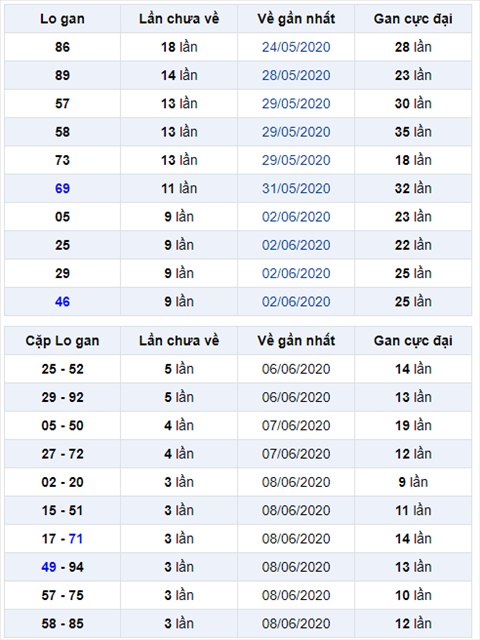This screenshot has width=480, height=640.
Task: Click the Lo gan column header
Action: click(x=62, y=19)
